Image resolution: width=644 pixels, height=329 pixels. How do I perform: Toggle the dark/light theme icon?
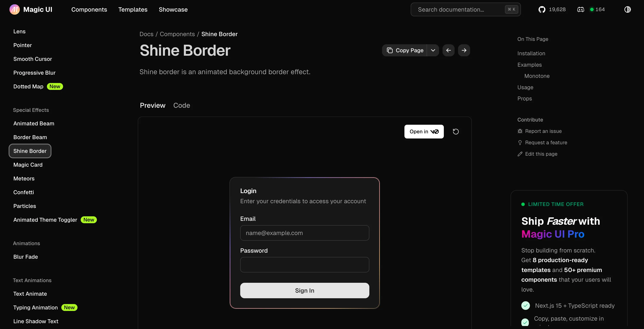627,9
